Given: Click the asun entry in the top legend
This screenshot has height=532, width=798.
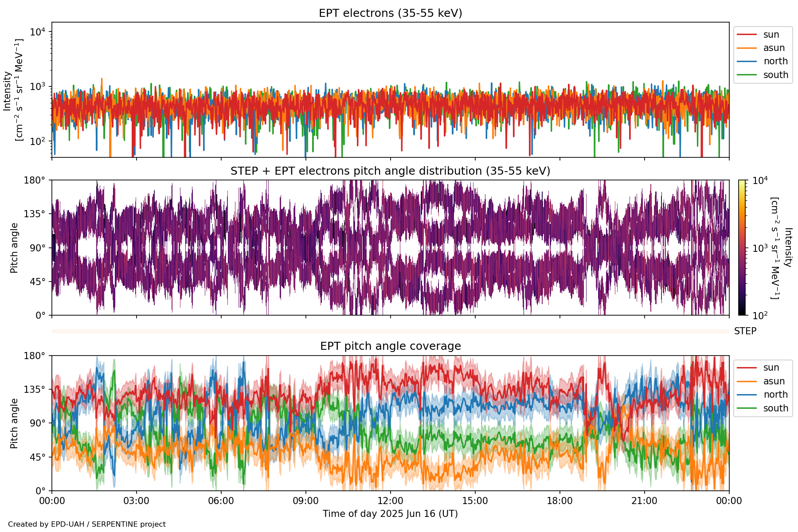Looking at the screenshot, I should (774, 48).
